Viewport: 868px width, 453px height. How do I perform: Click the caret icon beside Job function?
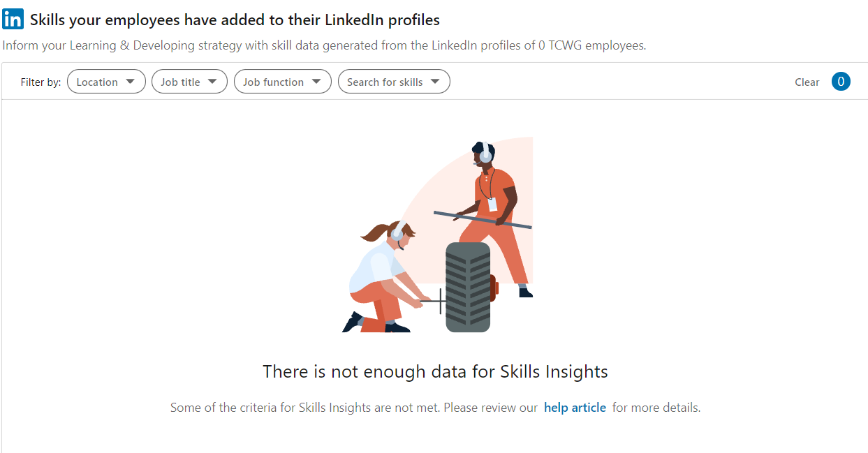316,82
